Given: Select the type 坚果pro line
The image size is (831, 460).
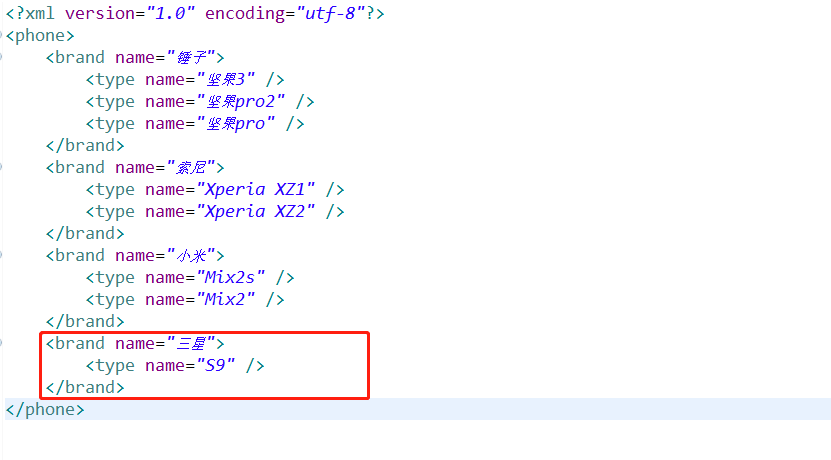Looking at the screenshot, I should click(195, 123).
